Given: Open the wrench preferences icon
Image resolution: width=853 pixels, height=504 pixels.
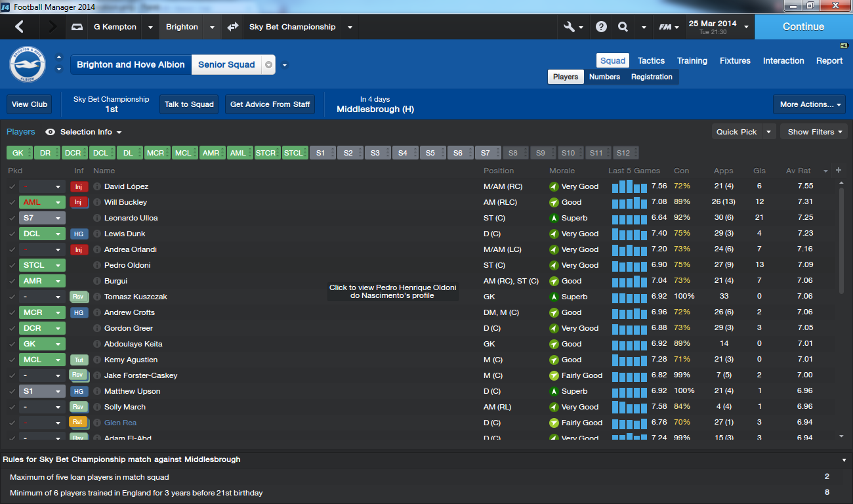Looking at the screenshot, I should (569, 27).
